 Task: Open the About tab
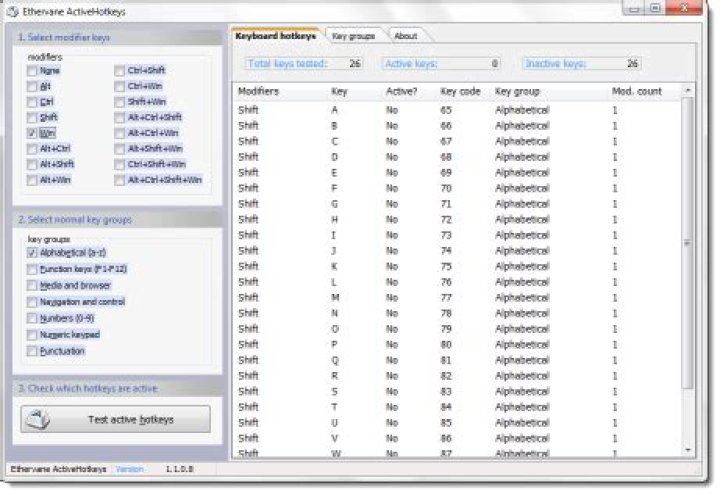click(x=406, y=36)
